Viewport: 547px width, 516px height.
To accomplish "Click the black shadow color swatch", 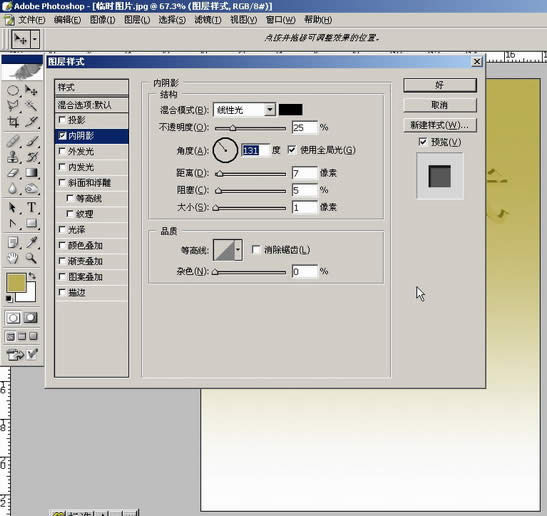I will coord(291,110).
